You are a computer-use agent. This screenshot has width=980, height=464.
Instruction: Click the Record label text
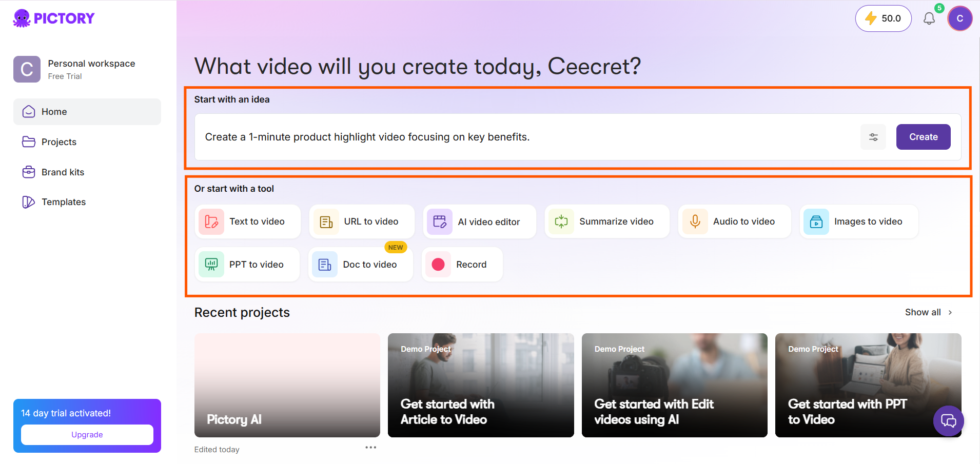tap(471, 265)
